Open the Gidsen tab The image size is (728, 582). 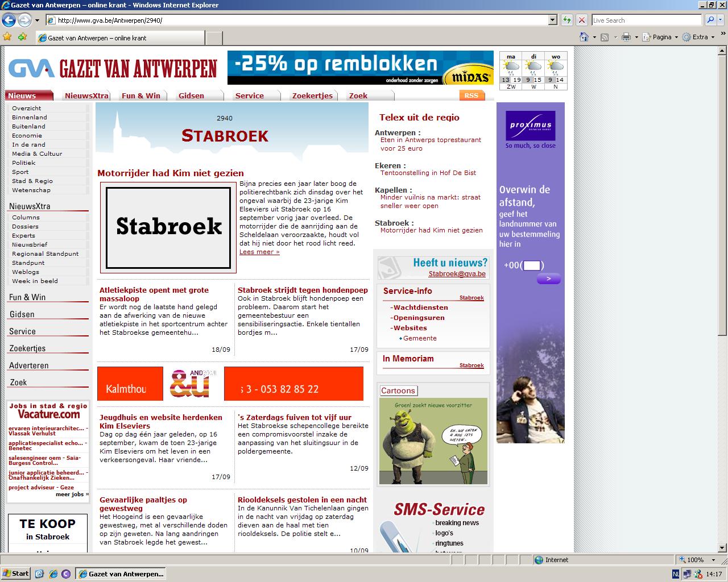tap(191, 95)
